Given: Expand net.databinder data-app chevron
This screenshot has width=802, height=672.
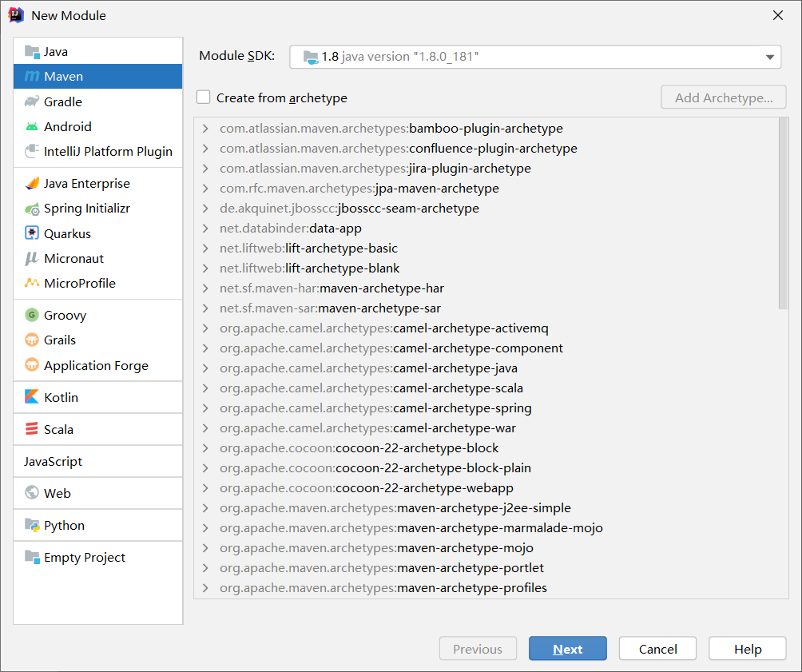Looking at the screenshot, I should pos(205,229).
